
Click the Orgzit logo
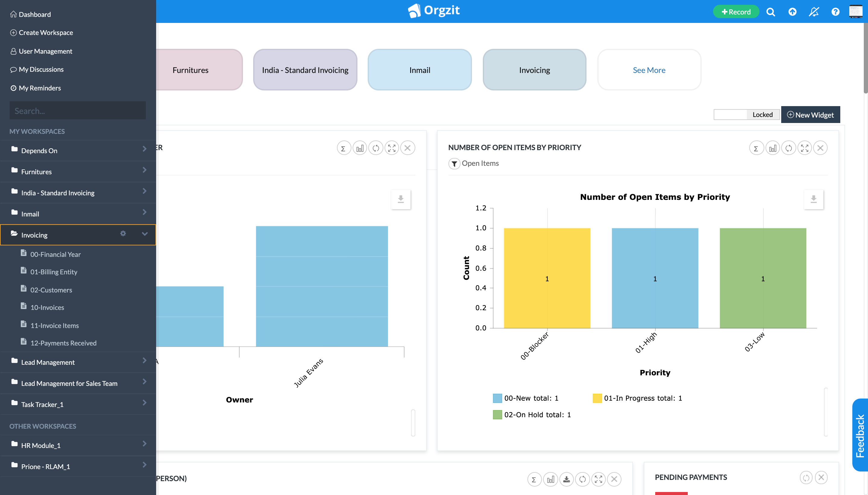tap(434, 11)
